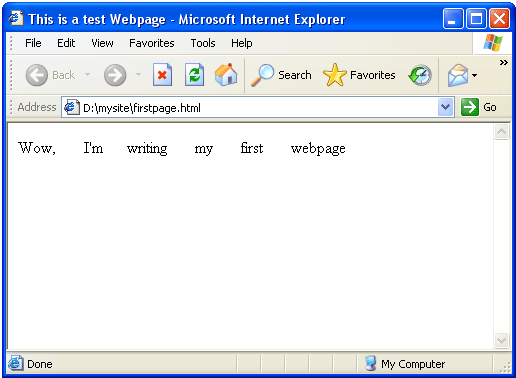516x378 pixels.
Task: Click the Mail envelope icon
Action: tap(458, 75)
